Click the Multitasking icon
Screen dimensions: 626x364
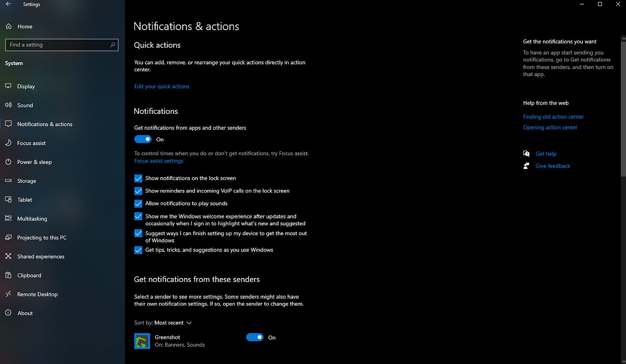[8, 218]
